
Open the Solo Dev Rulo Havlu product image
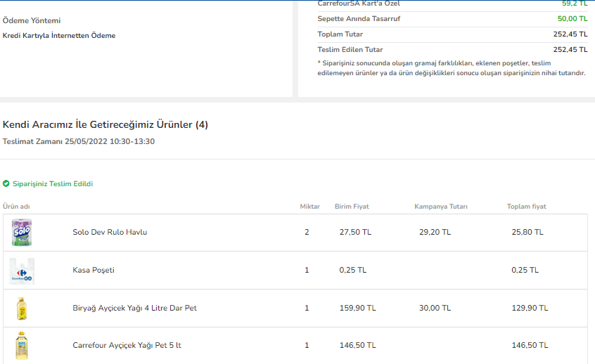(x=22, y=233)
